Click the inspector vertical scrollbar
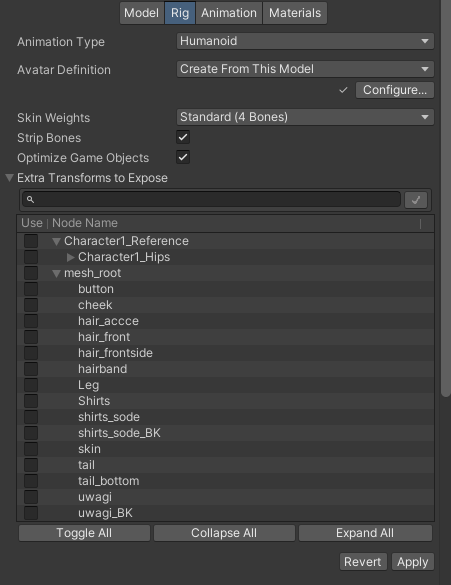 pyautogui.click(x=446, y=198)
